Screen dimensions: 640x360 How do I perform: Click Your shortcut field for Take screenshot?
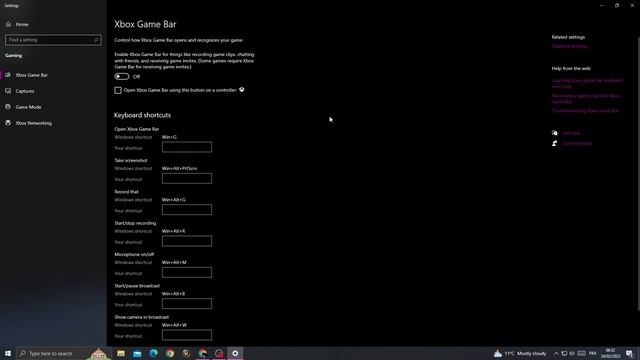coord(187,178)
